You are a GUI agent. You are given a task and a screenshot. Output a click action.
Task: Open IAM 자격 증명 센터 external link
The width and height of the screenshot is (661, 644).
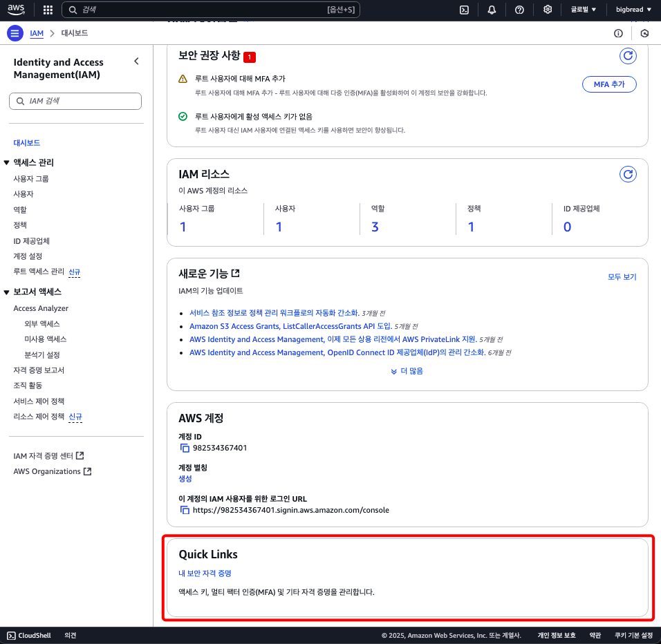click(x=48, y=456)
